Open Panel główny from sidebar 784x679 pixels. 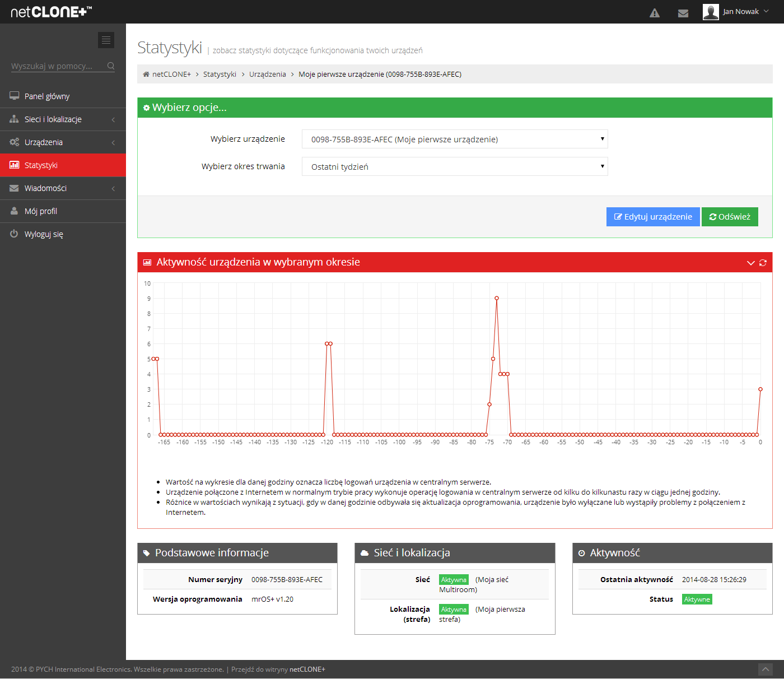(63, 96)
